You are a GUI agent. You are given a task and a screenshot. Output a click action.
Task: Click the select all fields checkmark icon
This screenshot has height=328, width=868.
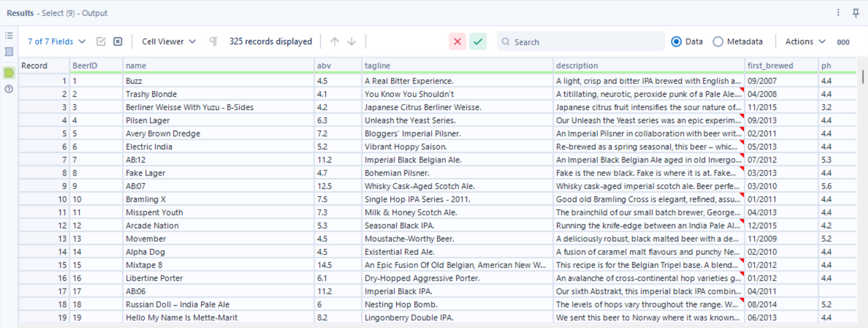(x=101, y=42)
